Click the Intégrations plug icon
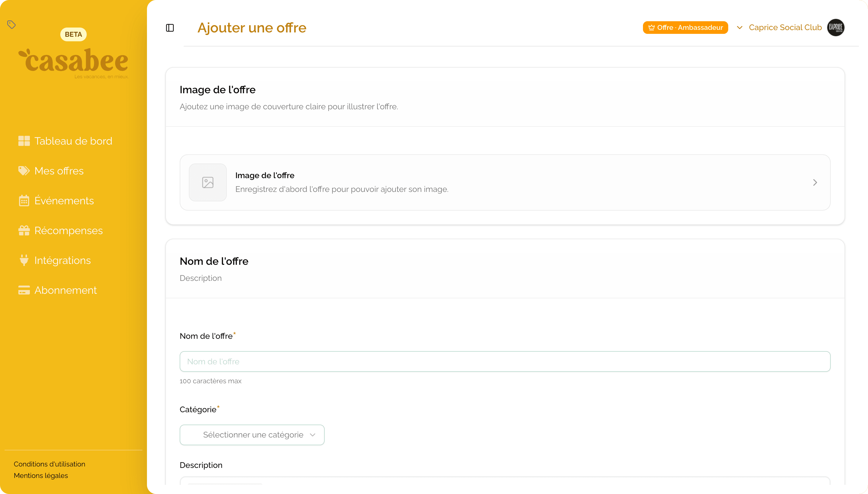Image resolution: width=868 pixels, height=494 pixels. (x=24, y=260)
